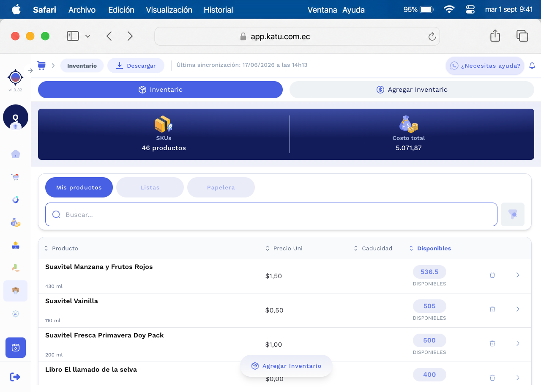
Task: Click Safari share icon
Action: [x=495, y=36]
